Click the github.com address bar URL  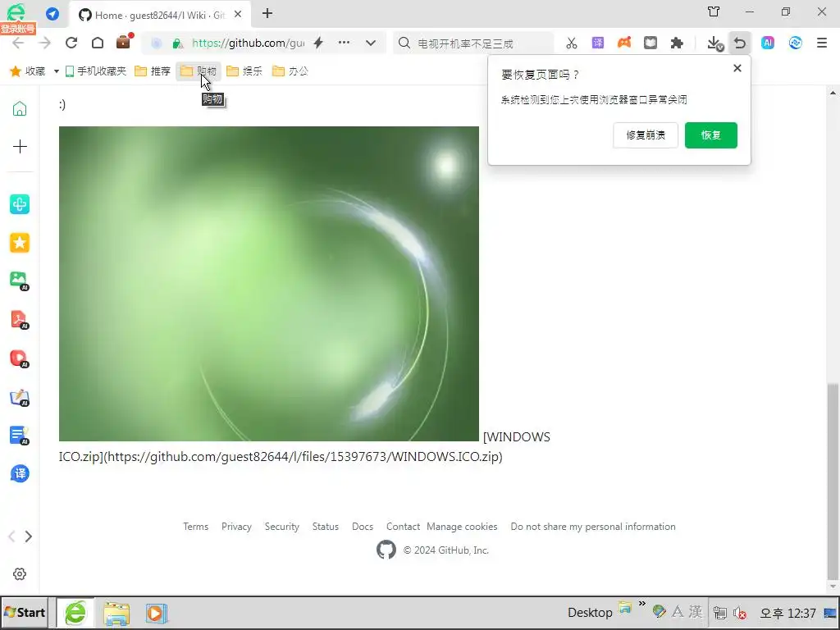248,43
